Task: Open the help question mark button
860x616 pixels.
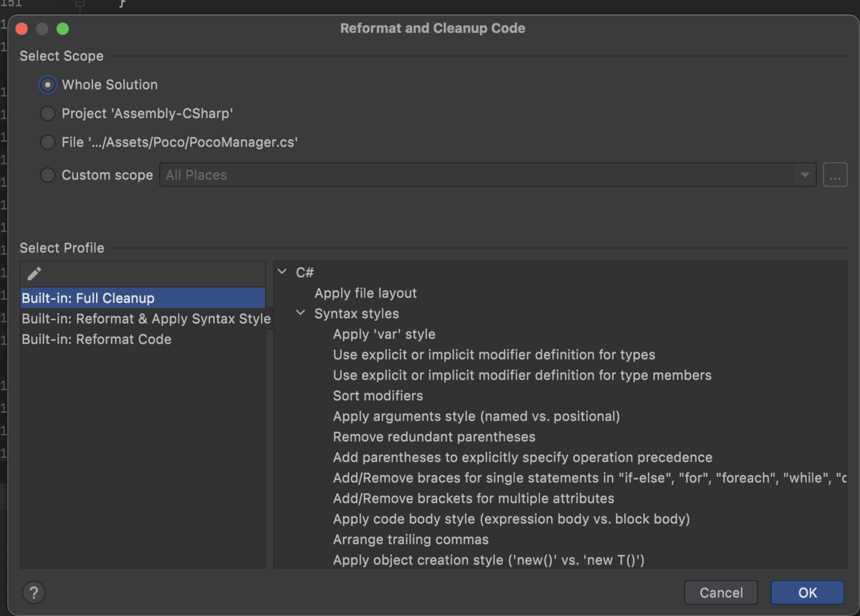Action: coord(34,592)
